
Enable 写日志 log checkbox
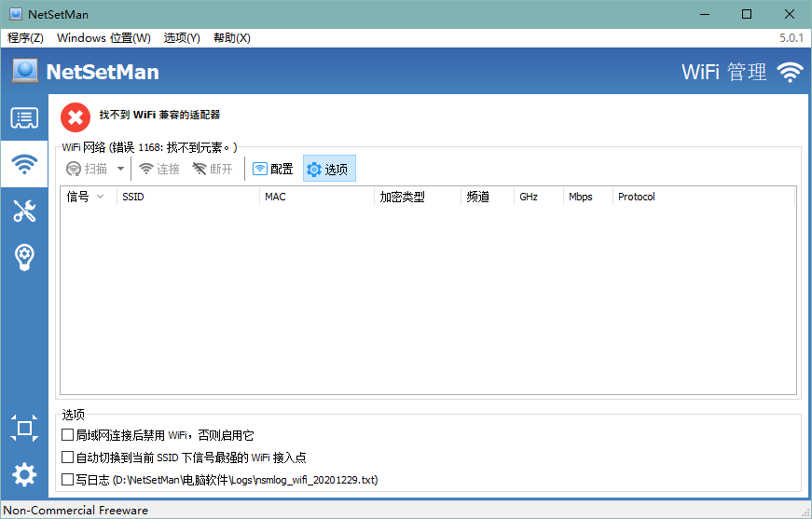coord(67,480)
